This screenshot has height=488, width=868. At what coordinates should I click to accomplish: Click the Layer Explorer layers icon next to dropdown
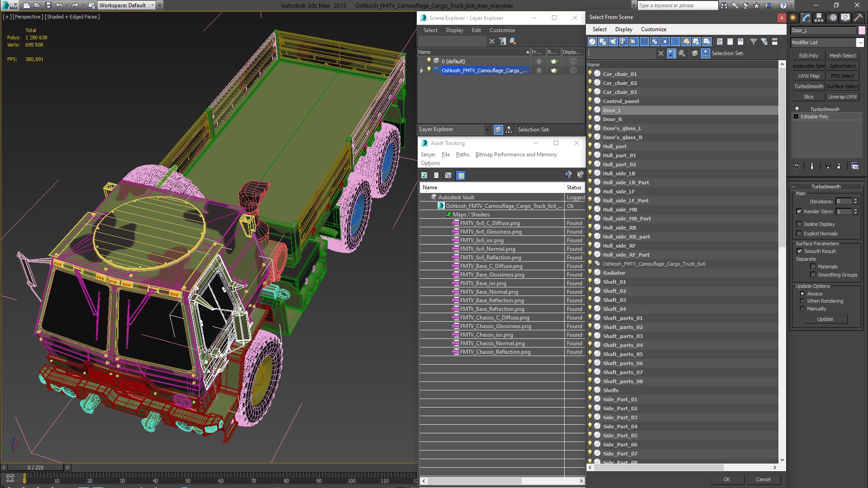(x=498, y=130)
